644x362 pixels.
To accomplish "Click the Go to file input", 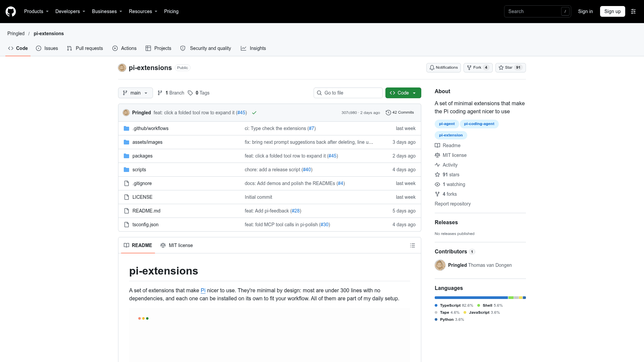I will click(348, 93).
